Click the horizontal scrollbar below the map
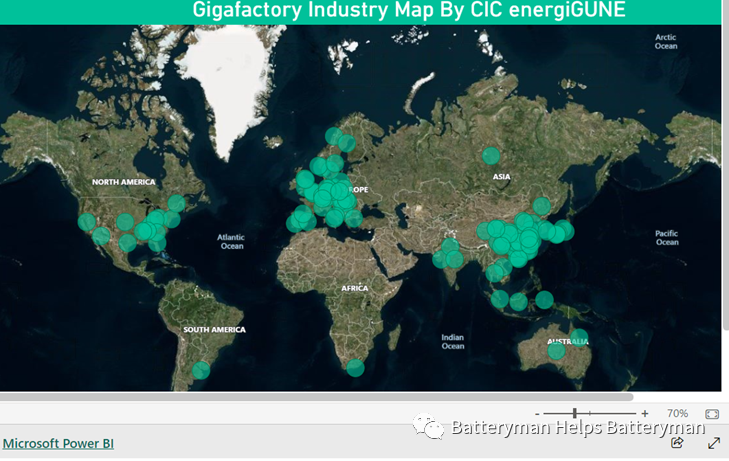The image size is (729, 461). coord(316,397)
